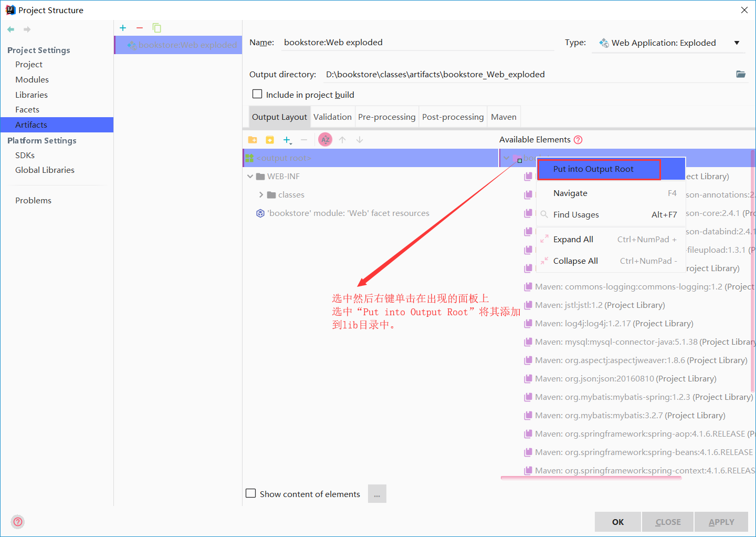Image resolution: width=756 pixels, height=537 pixels.
Task: Click library icon for log4j entry
Action: pos(528,324)
